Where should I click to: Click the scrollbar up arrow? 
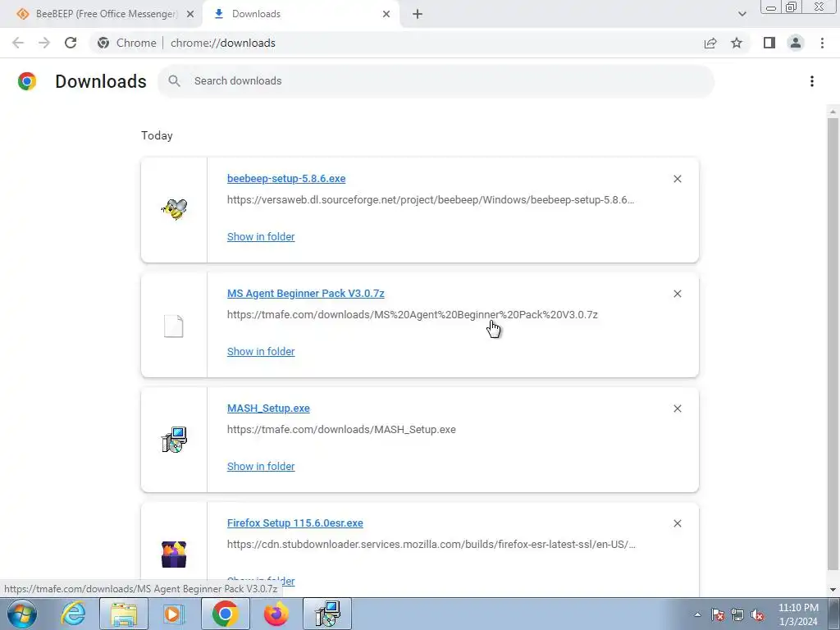click(833, 112)
